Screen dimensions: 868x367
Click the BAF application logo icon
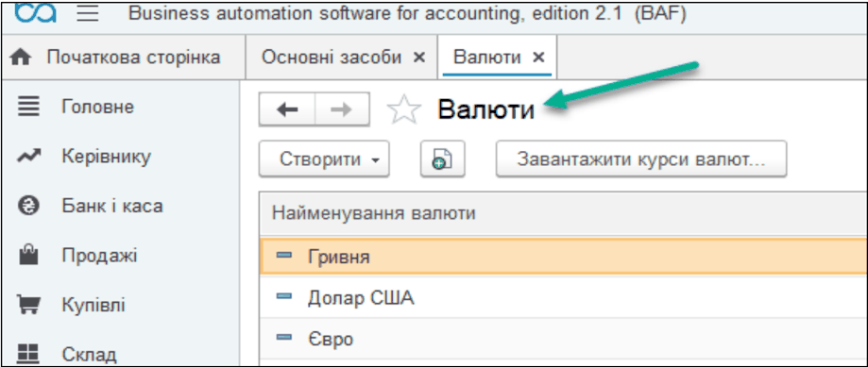[35, 13]
